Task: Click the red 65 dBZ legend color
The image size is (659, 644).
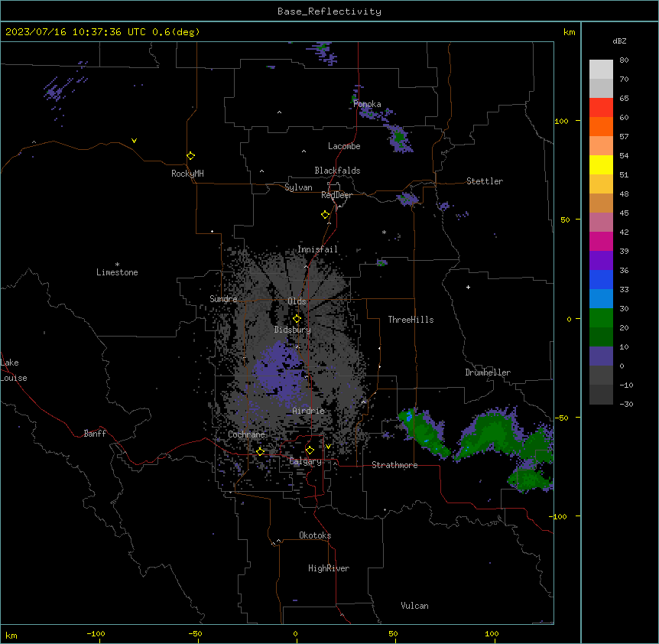Action: pos(601,107)
